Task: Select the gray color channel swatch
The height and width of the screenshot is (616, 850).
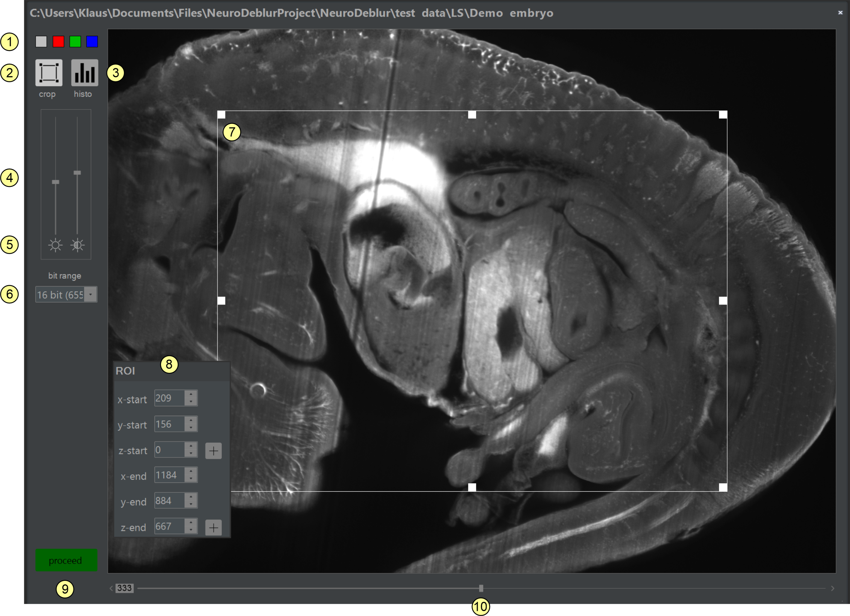Action: click(x=41, y=42)
